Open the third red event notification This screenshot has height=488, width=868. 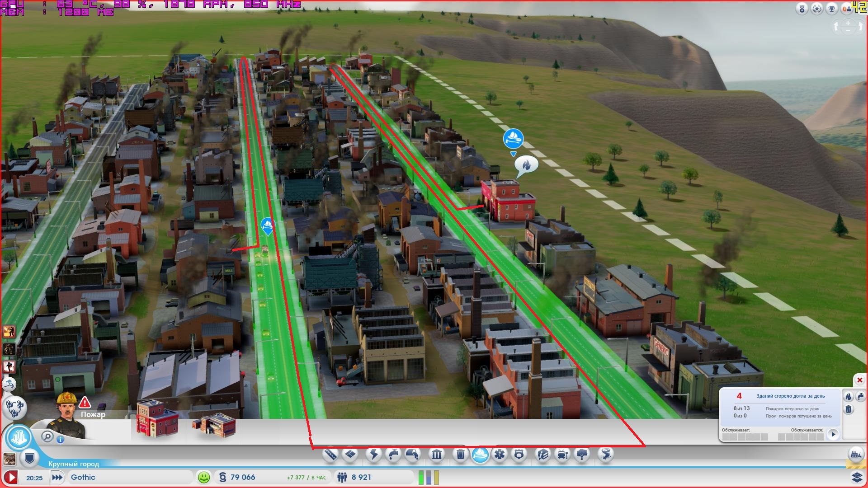[x=9, y=366]
